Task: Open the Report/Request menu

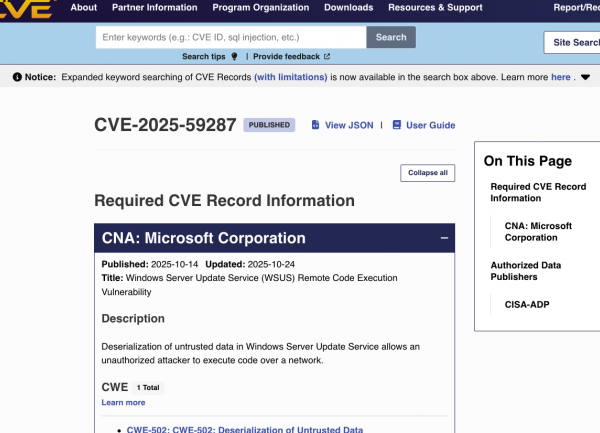Action: [576, 7]
